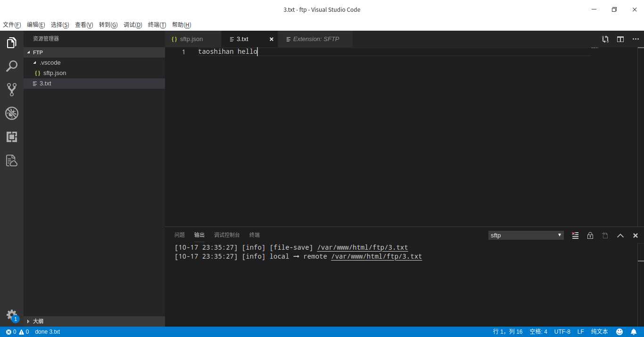The height and width of the screenshot is (337, 644).
Task: Switch to the 终端 panel tab
Action: (255, 235)
